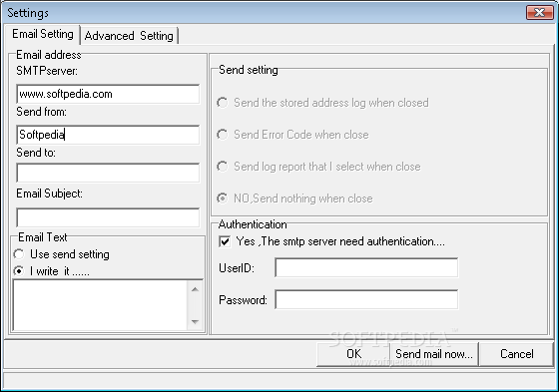
Task: Click the UserID input field
Action: point(366,267)
